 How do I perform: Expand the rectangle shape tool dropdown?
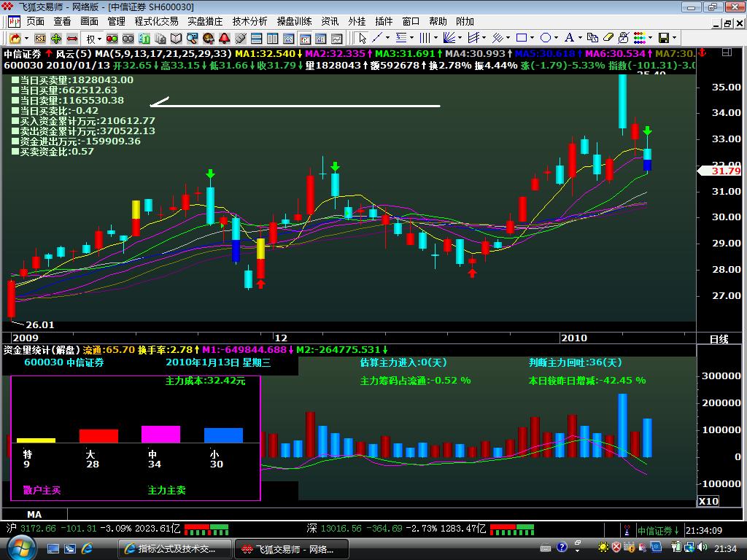[x=533, y=38]
